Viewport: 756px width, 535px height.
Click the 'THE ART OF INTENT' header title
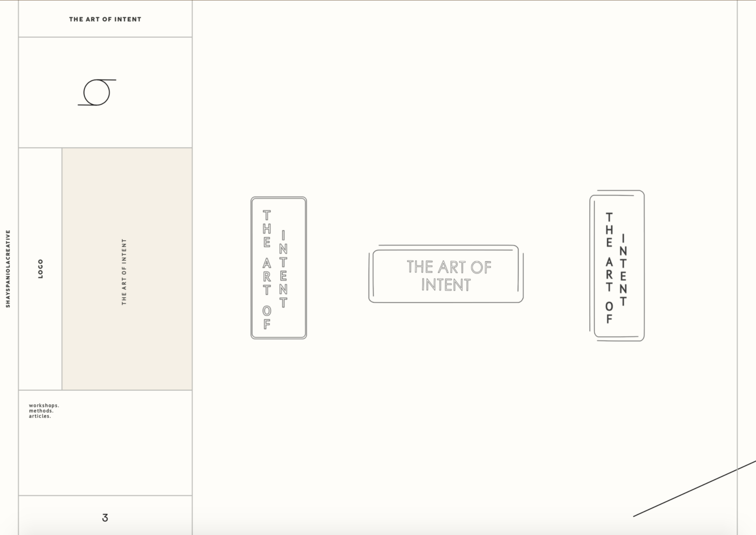click(105, 19)
